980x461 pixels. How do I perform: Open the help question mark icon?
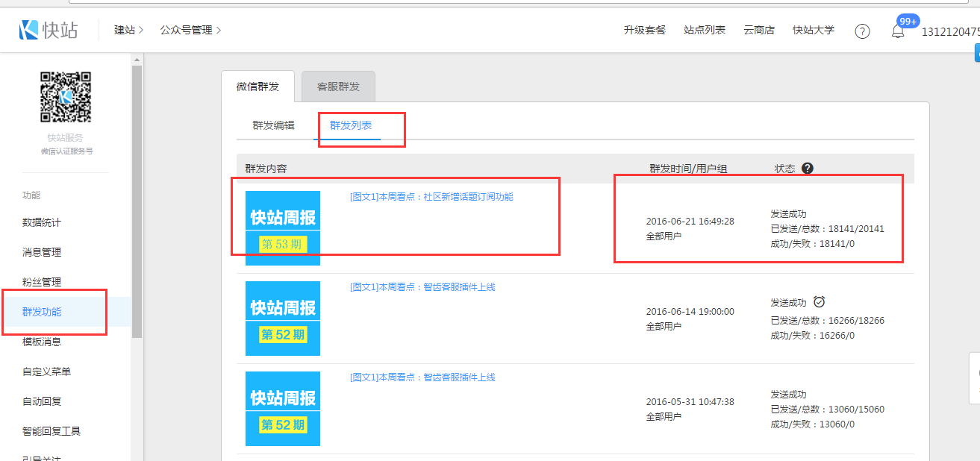click(862, 31)
